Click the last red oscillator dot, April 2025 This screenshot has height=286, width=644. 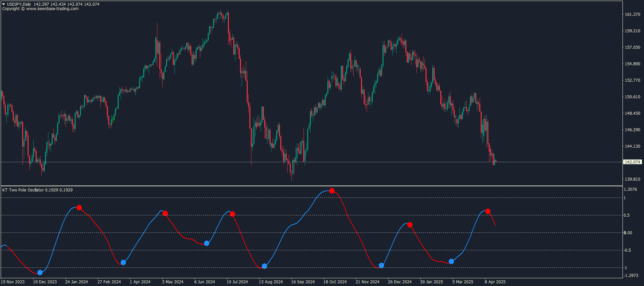click(x=488, y=211)
